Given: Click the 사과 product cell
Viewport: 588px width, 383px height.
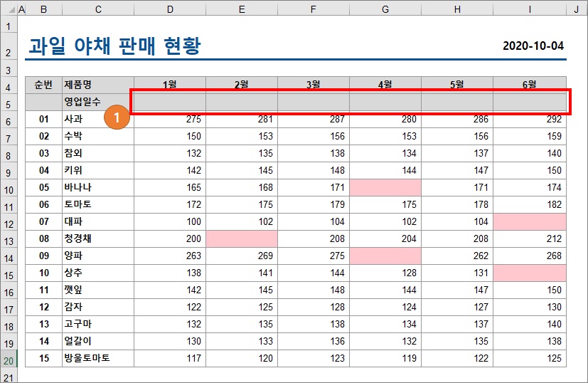Looking at the screenshot, I should point(98,119).
